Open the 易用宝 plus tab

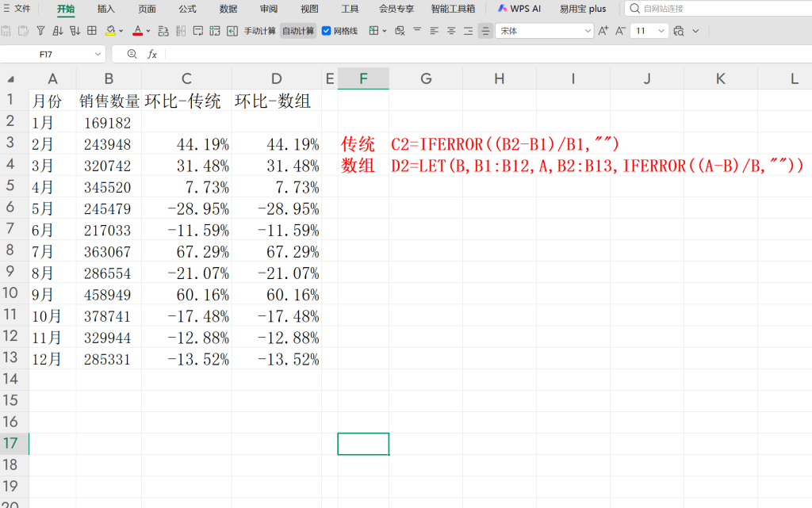(x=583, y=9)
